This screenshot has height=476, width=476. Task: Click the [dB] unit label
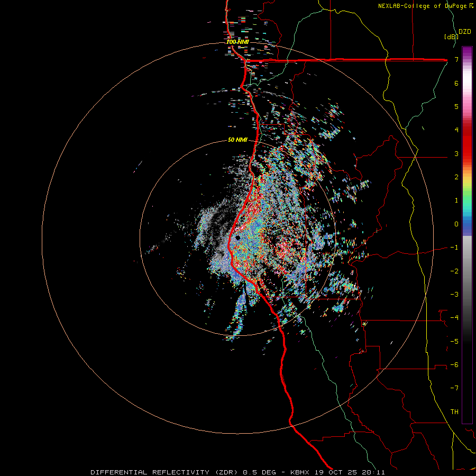tap(451, 36)
